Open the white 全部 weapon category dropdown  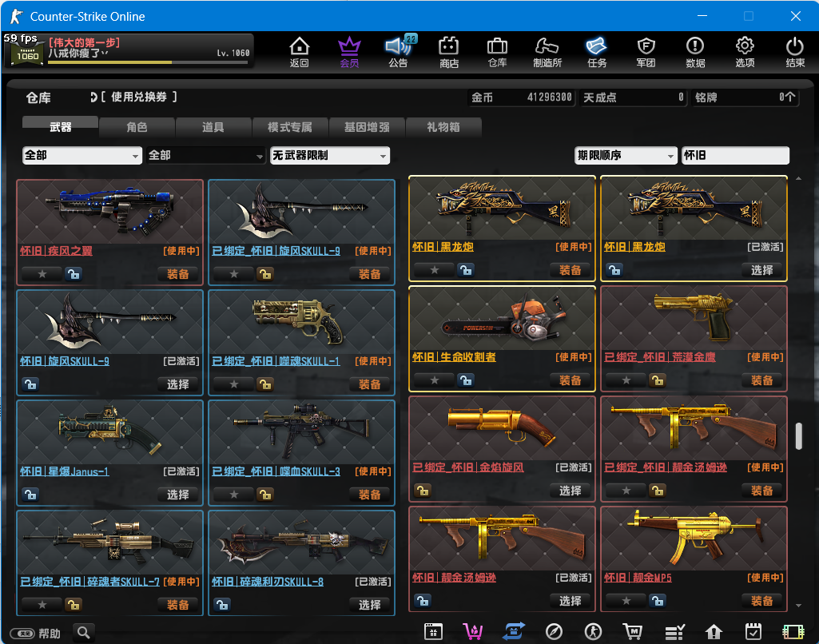[x=82, y=155]
